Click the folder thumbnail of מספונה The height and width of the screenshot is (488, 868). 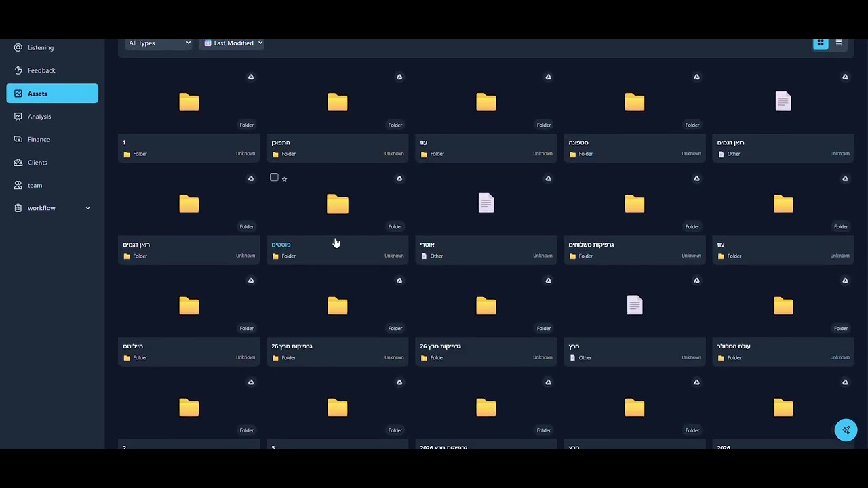[635, 102]
